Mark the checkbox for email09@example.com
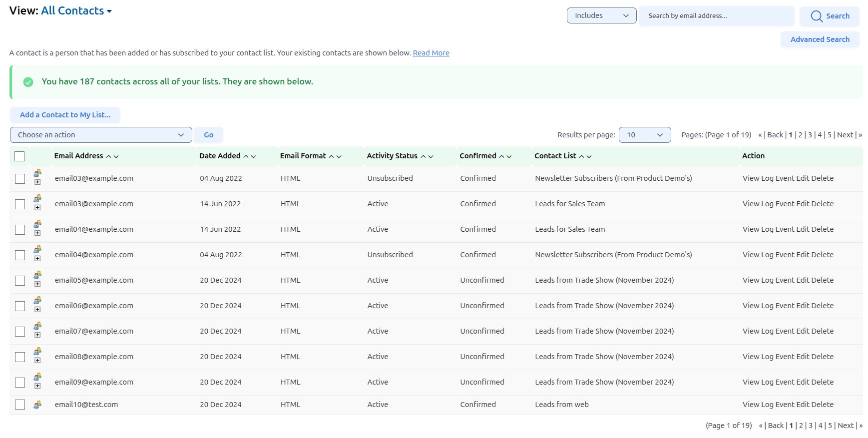 (x=20, y=383)
